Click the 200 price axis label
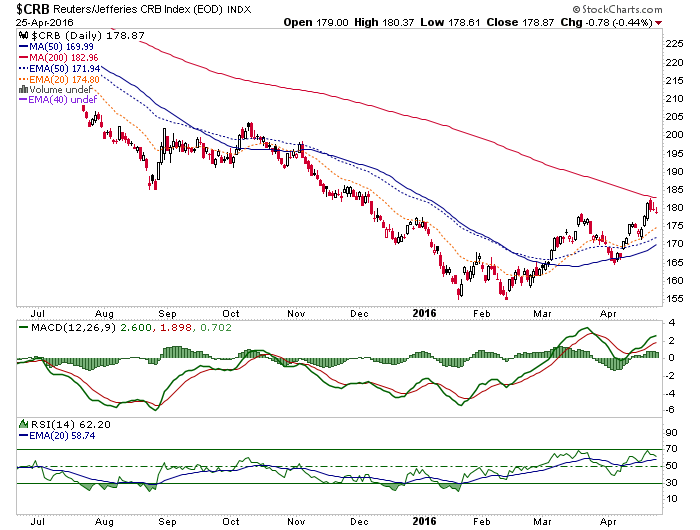 click(674, 134)
